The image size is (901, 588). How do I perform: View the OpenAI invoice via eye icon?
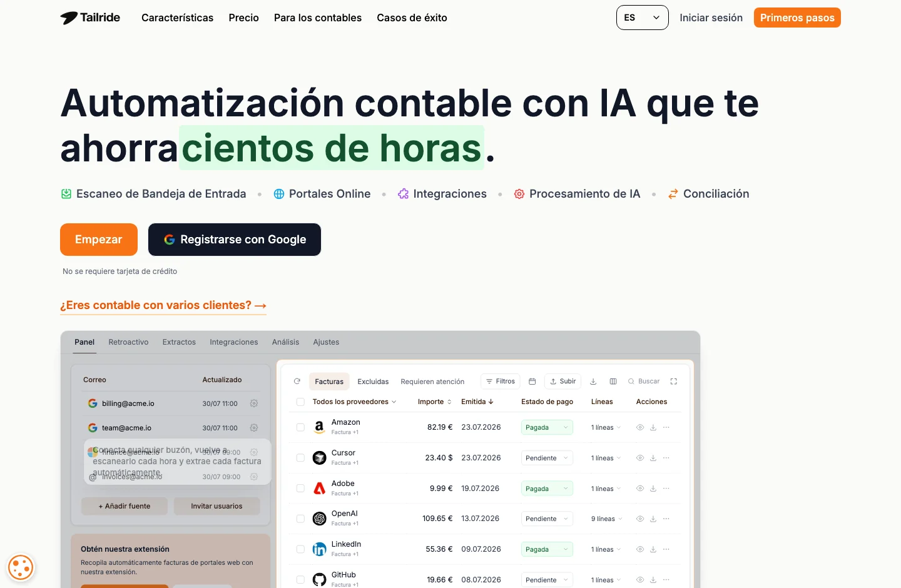pyautogui.click(x=640, y=519)
